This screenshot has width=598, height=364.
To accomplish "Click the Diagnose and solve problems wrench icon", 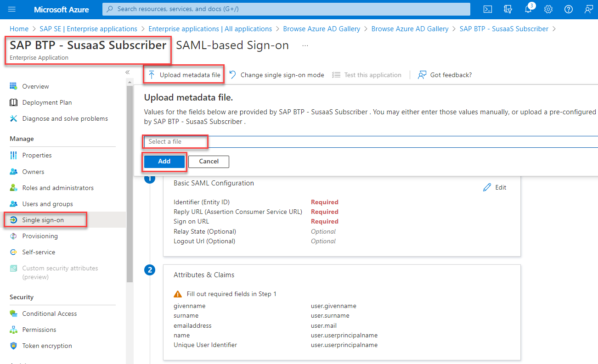I will click(x=13, y=118).
